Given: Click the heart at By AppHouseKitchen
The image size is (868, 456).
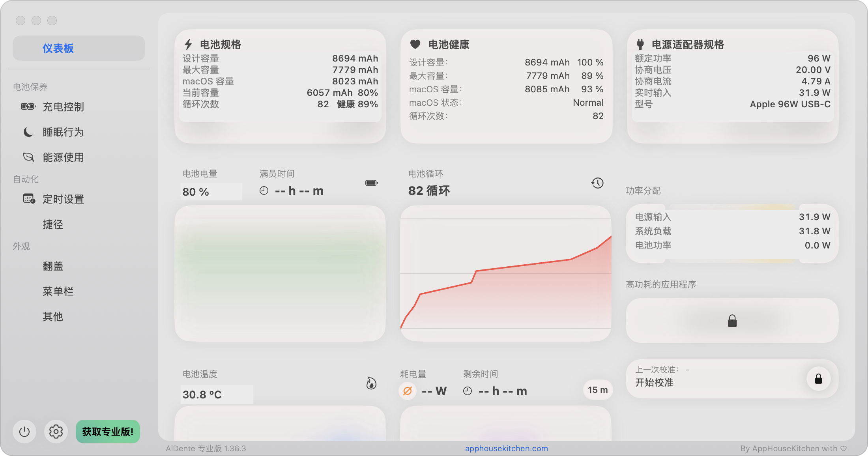Looking at the screenshot, I should click(844, 449).
